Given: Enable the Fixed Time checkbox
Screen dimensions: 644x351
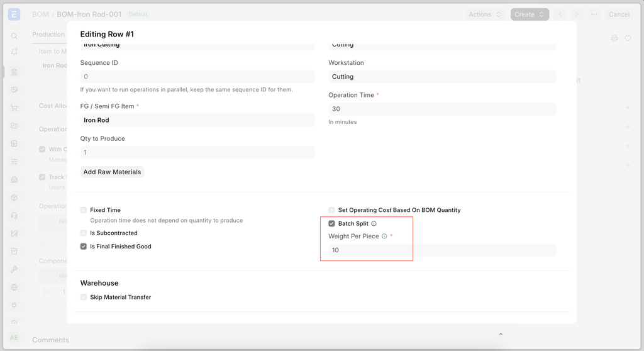Looking at the screenshot, I should click(x=84, y=210).
